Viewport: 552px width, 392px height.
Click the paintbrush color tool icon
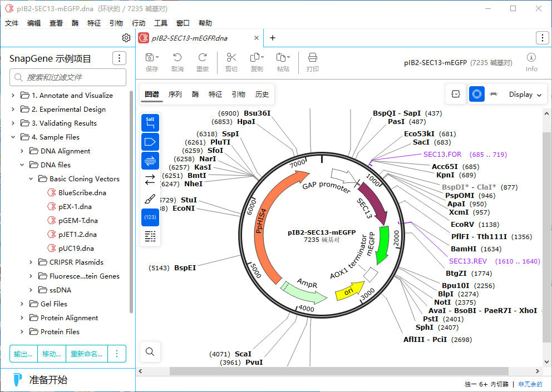click(x=150, y=199)
